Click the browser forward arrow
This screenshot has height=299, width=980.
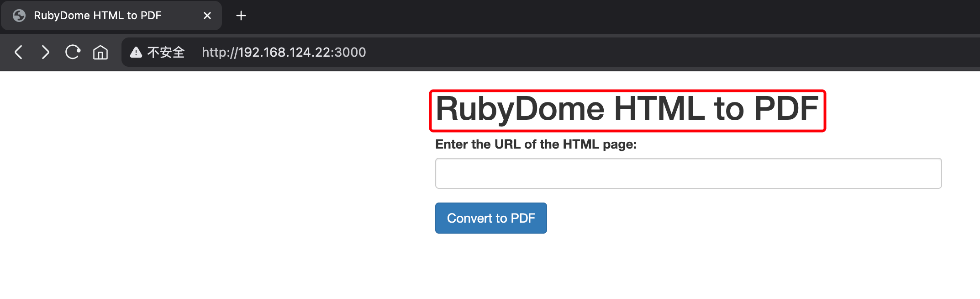(x=45, y=52)
